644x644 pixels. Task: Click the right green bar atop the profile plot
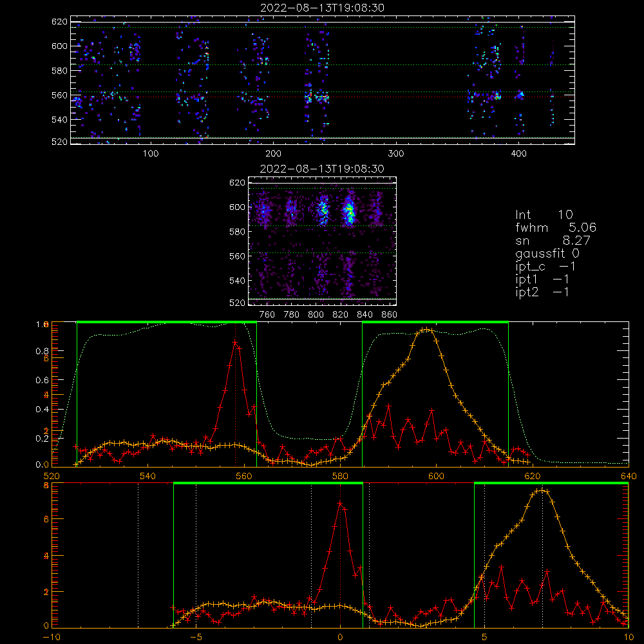(435, 323)
